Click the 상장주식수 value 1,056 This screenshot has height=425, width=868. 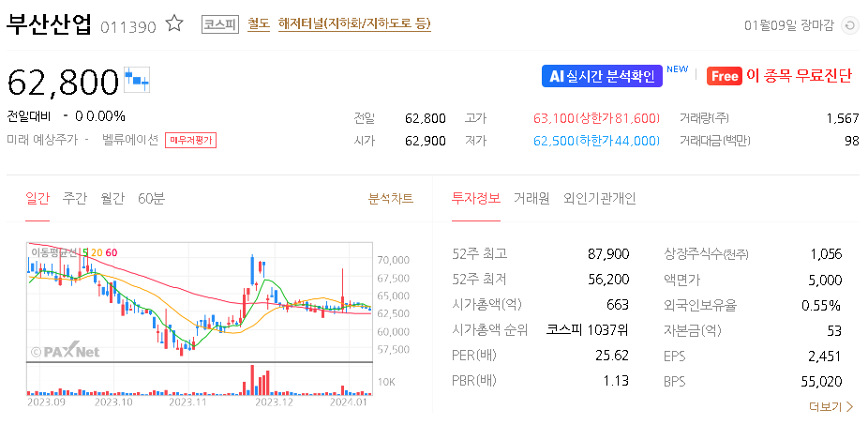826,254
